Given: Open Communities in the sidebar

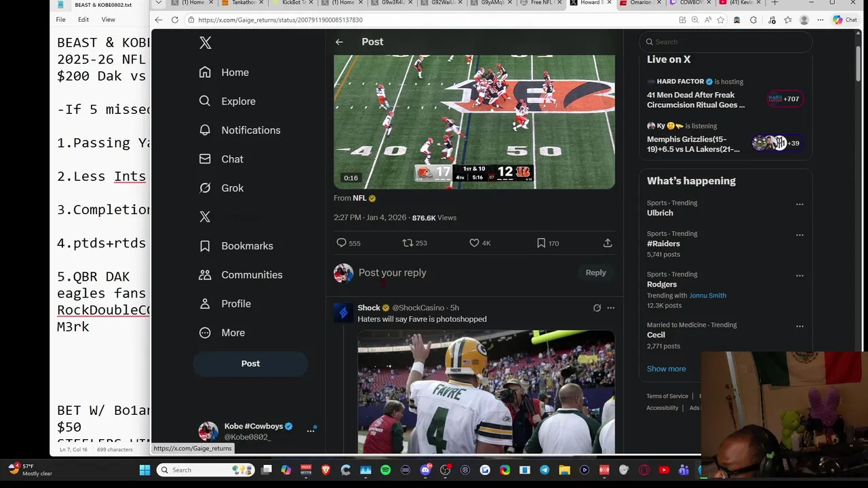Looking at the screenshot, I should 241,274.
